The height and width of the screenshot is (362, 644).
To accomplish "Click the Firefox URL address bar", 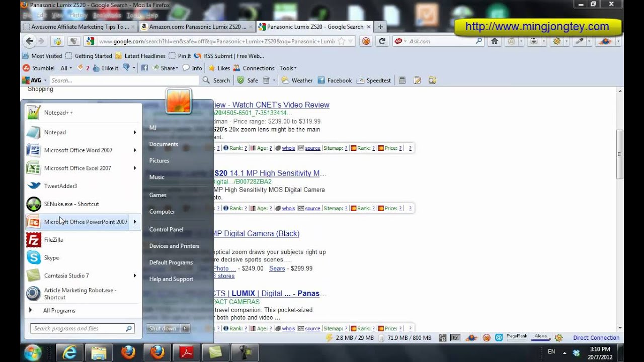I will tap(216, 41).
